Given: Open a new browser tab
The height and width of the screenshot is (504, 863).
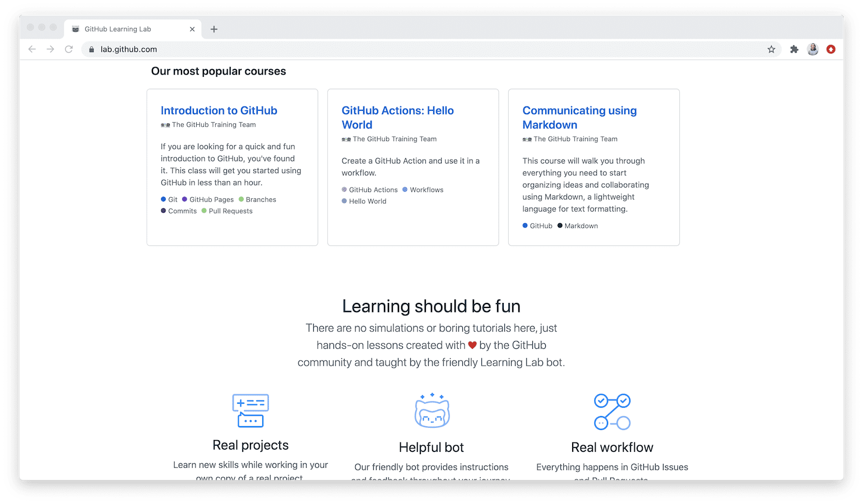Looking at the screenshot, I should click(x=214, y=29).
